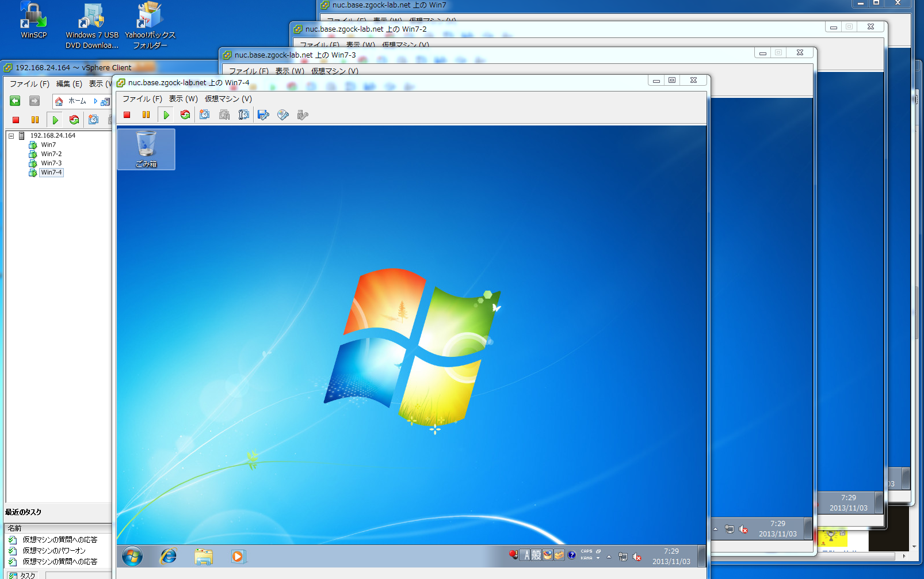Click the gray Forward arrow in vSphere Client
The height and width of the screenshot is (579, 924).
pyautogui.click(x=35, y=101)
